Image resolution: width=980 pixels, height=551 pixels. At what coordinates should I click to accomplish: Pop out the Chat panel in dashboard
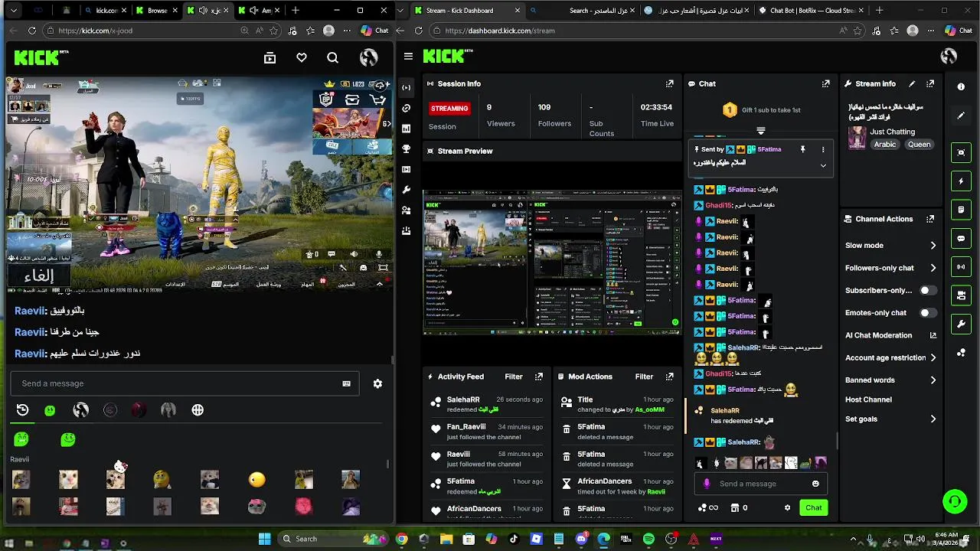(825, 83)
